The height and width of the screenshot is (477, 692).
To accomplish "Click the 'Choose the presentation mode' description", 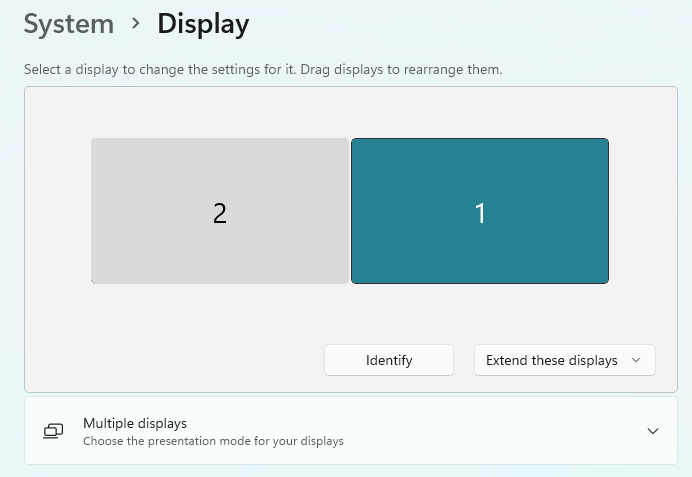I will point(213,441).
